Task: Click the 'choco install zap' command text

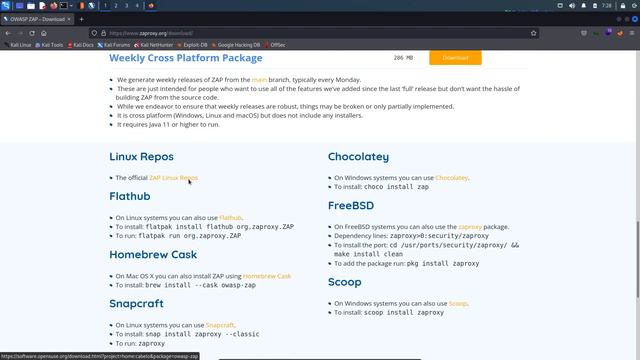Action: click(396, 187)
